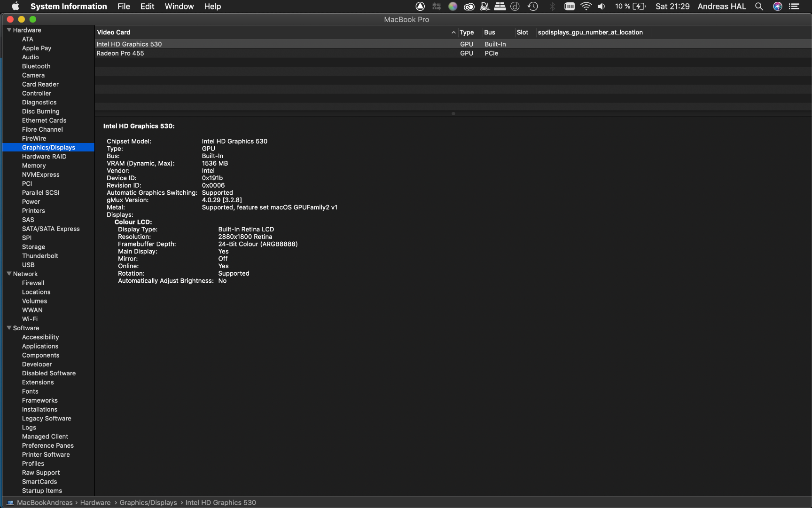Click the colorful sphere menu bar icon
The image size is (812, 508).
(x=453, y=6)
